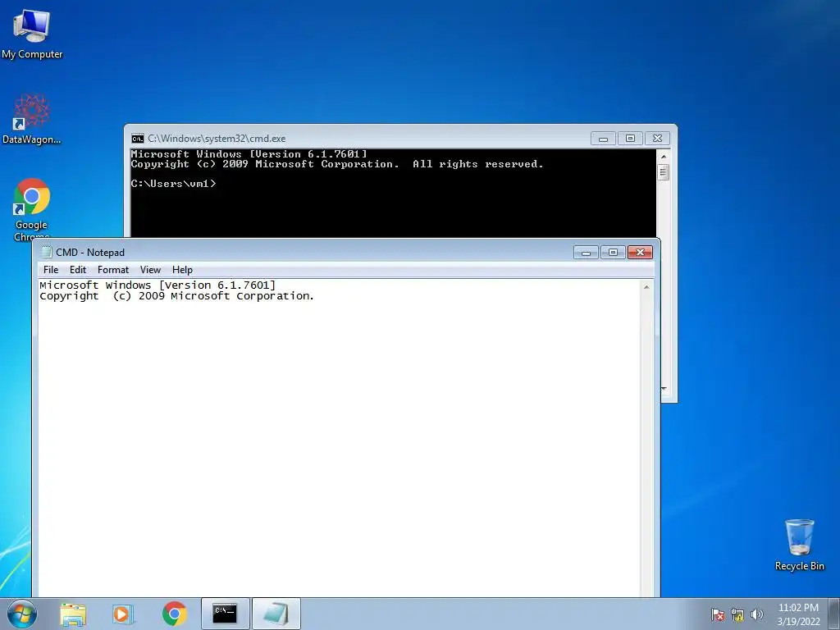Click the cmd.exe scrollbar up arrow

coord(663,157)
